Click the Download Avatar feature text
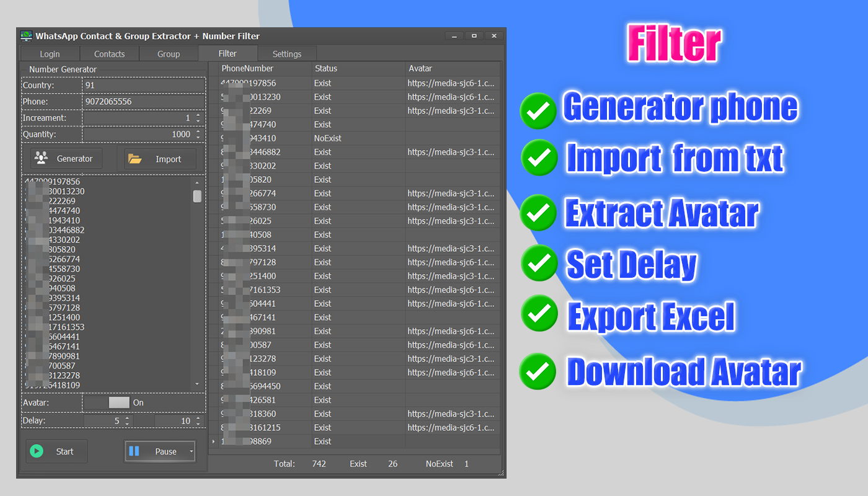Image resolution: width=868 pixels, height=496 pixels. click(684, 372)
